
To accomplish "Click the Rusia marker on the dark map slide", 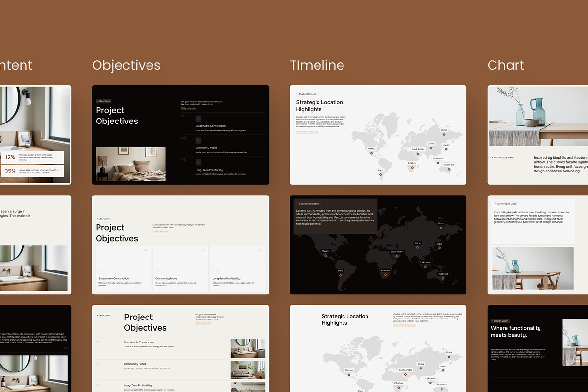I will [441, 228].
